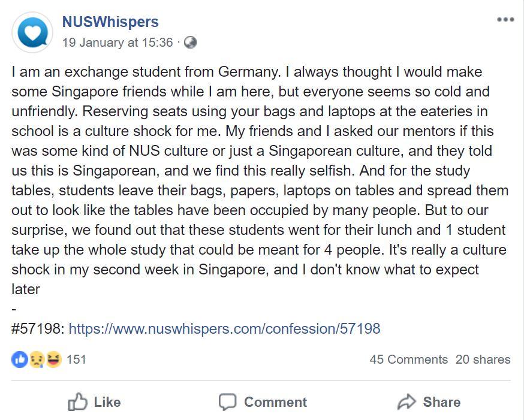Click the sad face reaction icon

(x=37, y=359)
